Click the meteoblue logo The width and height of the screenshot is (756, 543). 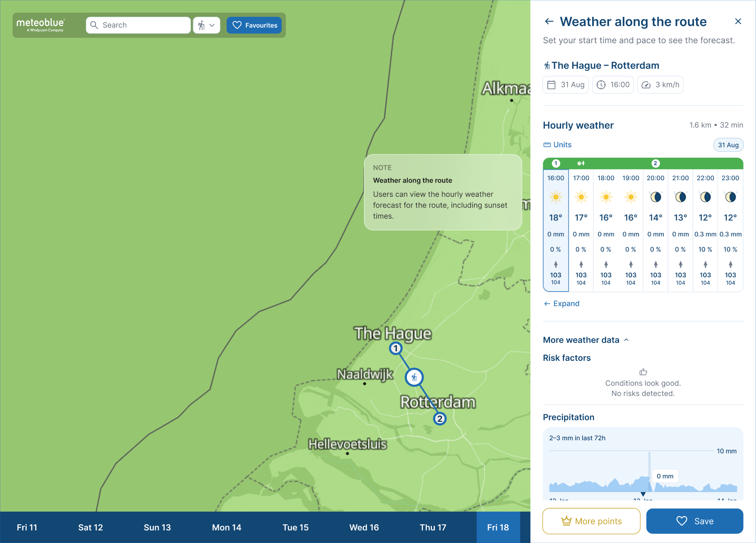(x=41, y=25)
